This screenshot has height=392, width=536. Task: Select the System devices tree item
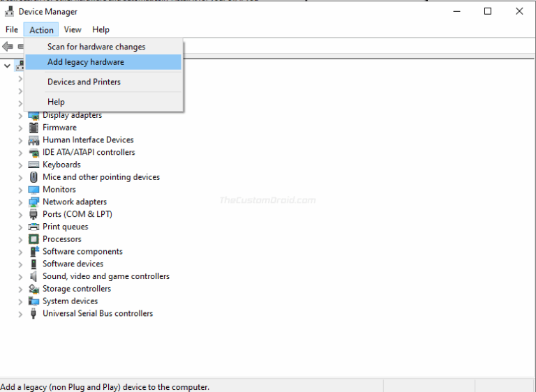click(70, 301)
